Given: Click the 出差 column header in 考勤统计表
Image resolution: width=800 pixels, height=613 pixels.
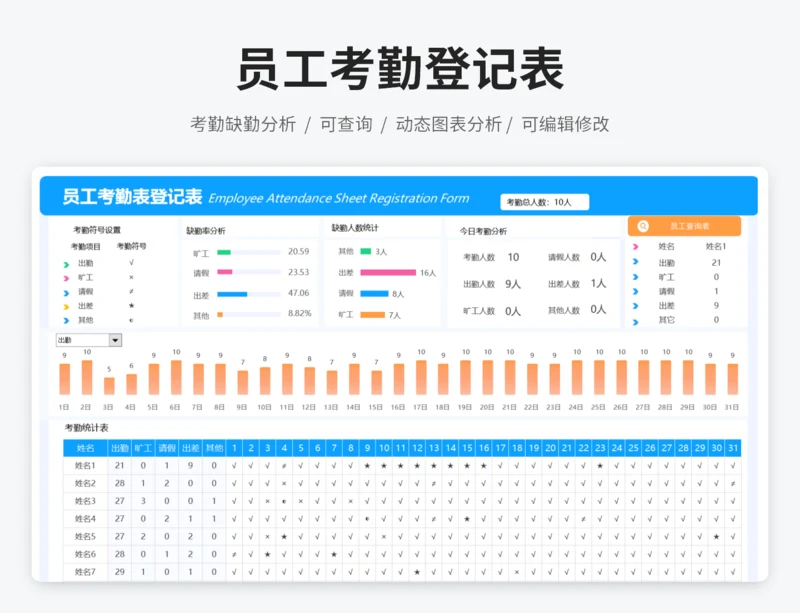Looking at the screenshot, I should point(190,448).
